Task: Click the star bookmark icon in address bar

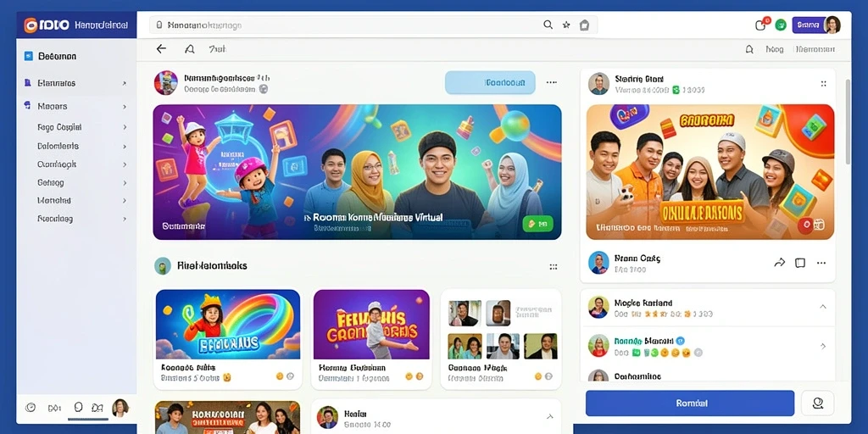Action: tap(565, 25)
